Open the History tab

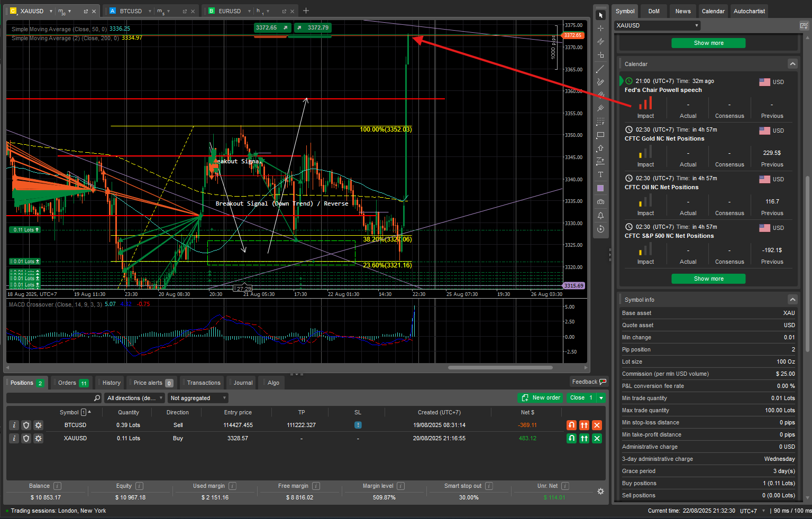[111, 383]
